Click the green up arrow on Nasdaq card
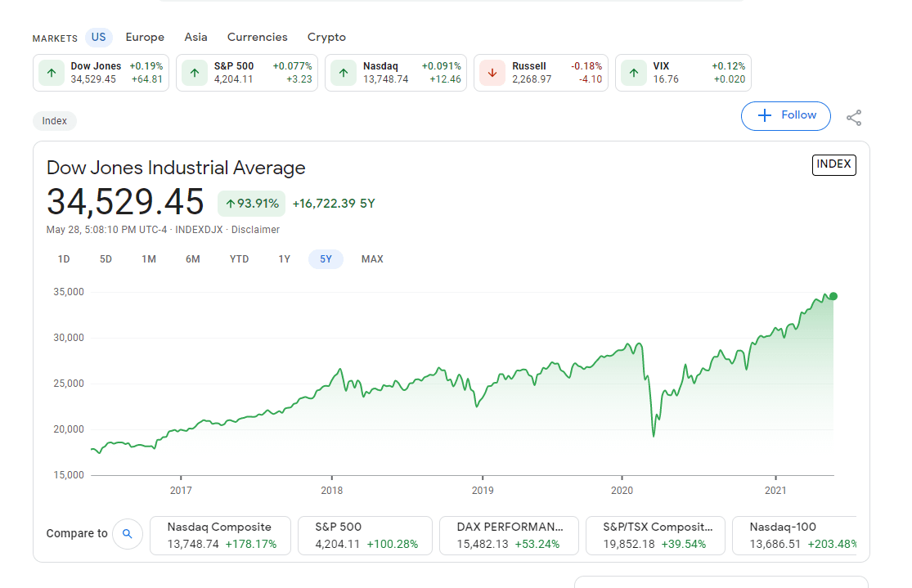The height and width of the screenshot is (588, 912). tap(344, 73)
